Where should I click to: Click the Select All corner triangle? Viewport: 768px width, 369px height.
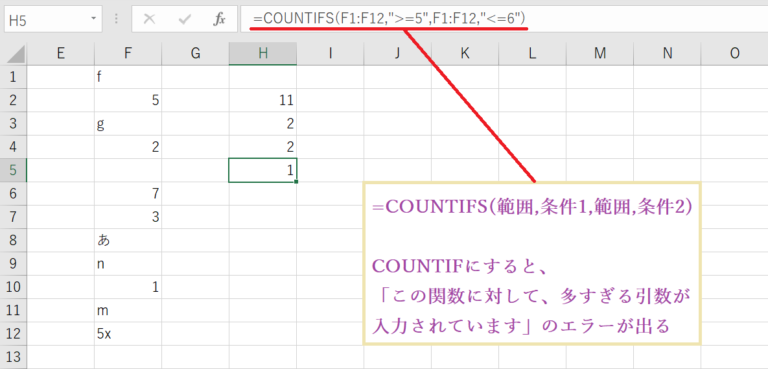17,53
